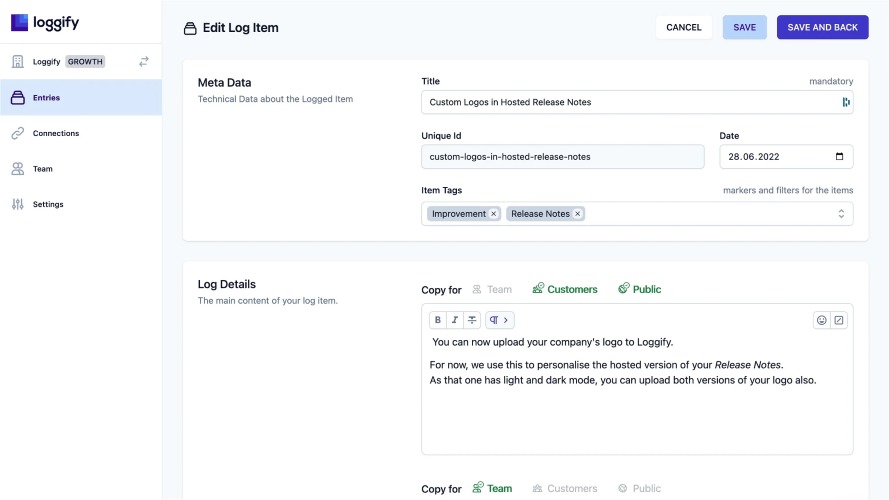
Task: Apply strikethrough formatting in the editor
Action: 472,320
